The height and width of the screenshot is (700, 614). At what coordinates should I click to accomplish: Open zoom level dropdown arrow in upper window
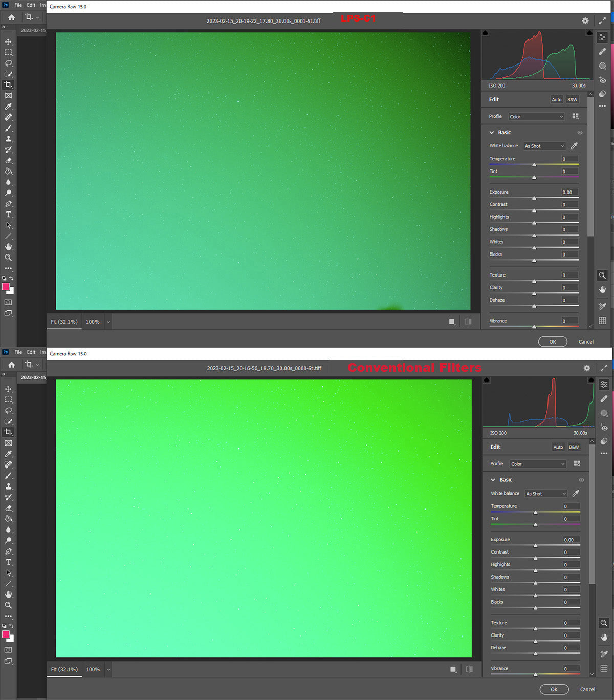click(x=108, y=322)
